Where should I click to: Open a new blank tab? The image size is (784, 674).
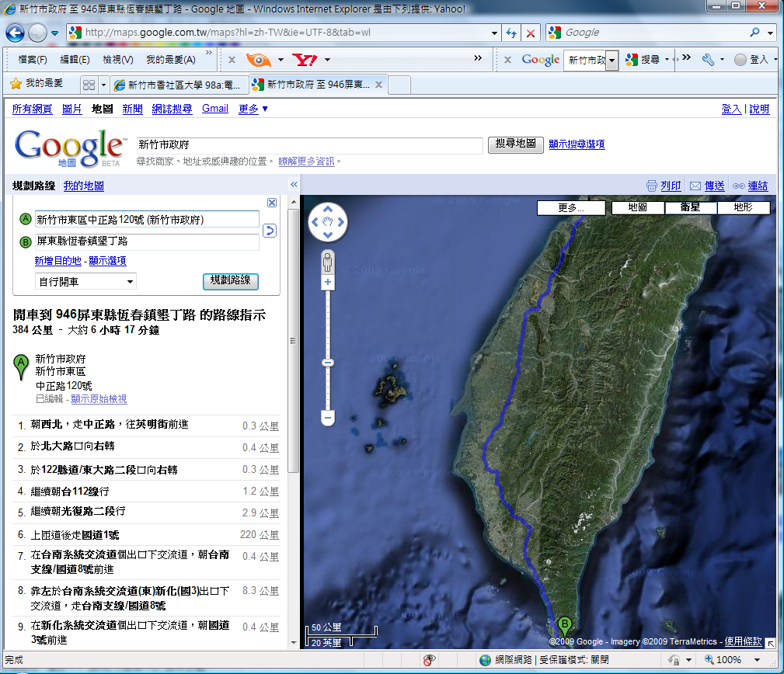coord(399,85)
